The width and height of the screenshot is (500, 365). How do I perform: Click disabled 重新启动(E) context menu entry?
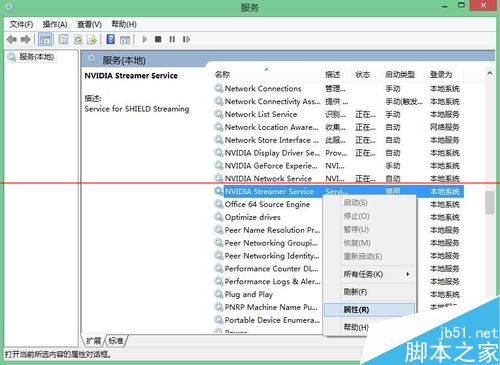tap(370, 256)
